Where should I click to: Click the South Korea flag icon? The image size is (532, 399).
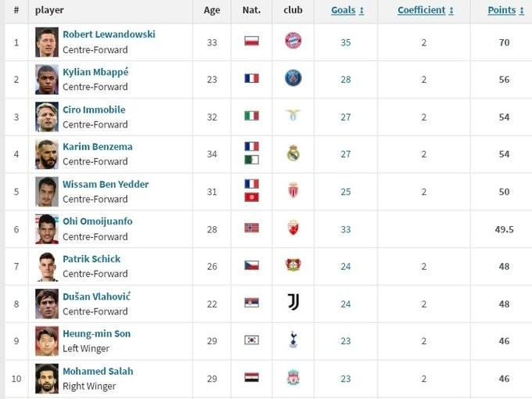tap(252, 340)
